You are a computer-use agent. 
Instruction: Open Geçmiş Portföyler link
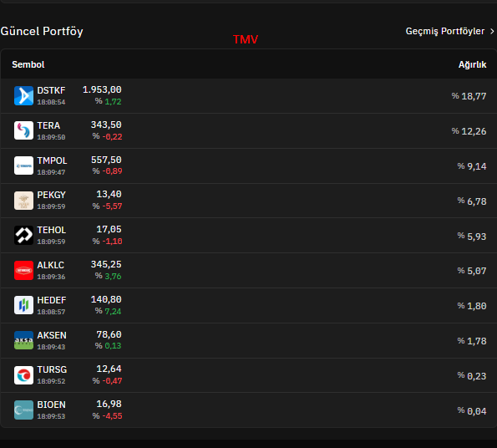445,31
